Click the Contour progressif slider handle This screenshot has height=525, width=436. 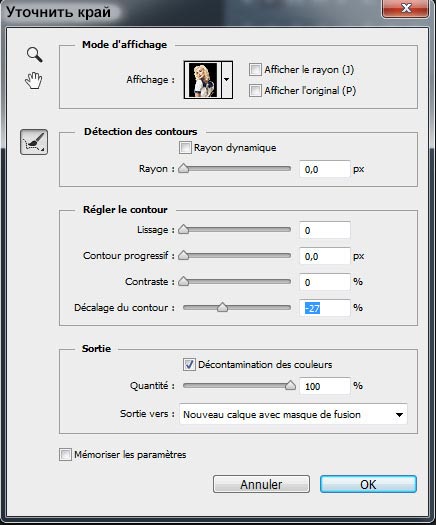click(x=184, y=255)
